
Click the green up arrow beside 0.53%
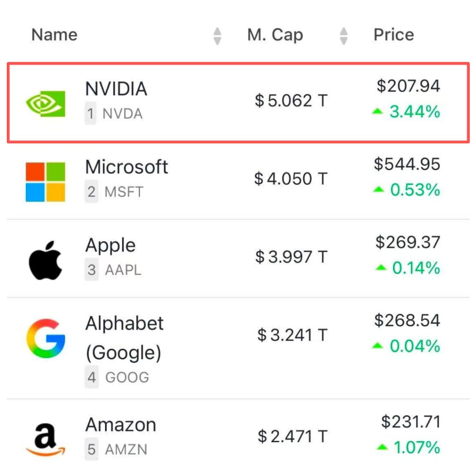click(x=378, y=190)
